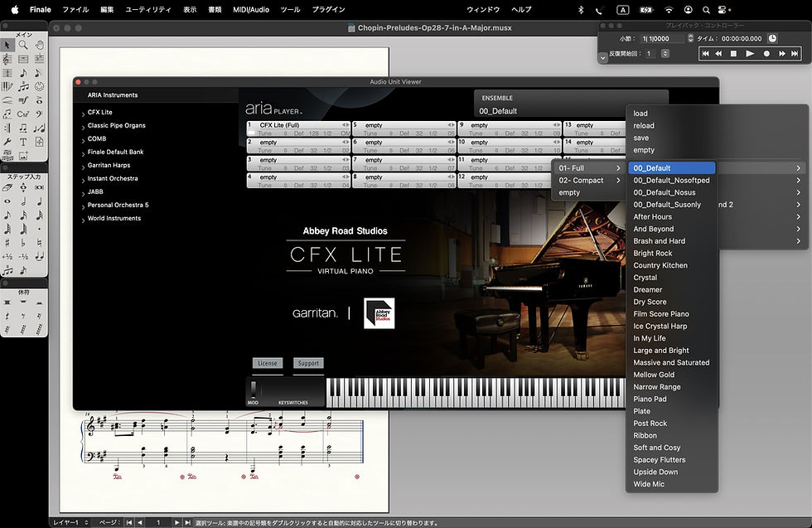This screenshot has height=528, width=812.
Task: Expand the Finale Default Bank group
Action: click(x=83, y=153)
